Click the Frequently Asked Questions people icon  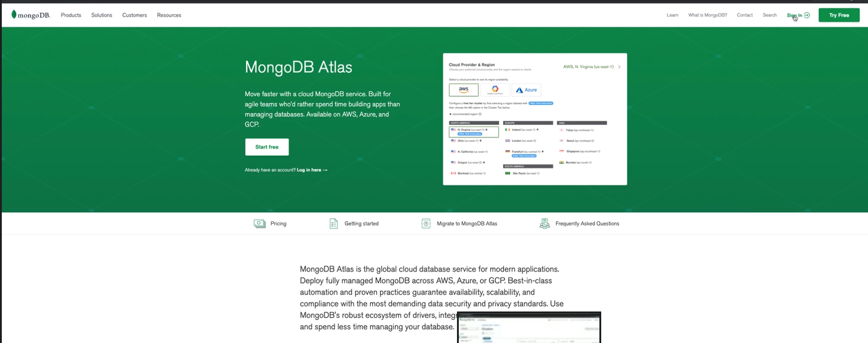(544, 224)
